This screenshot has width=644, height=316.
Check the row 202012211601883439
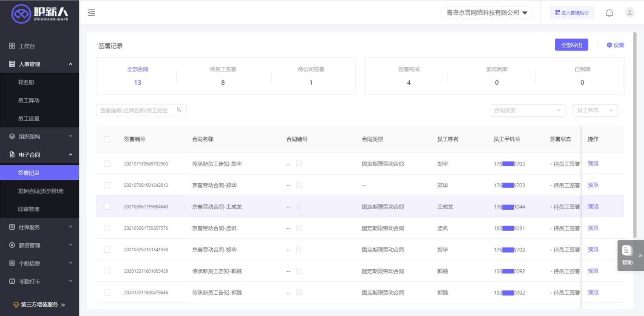click(x=107, y=271)
